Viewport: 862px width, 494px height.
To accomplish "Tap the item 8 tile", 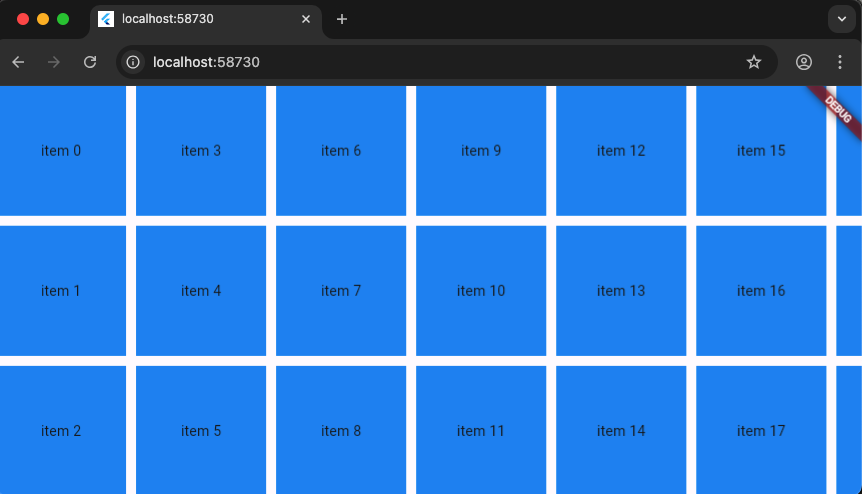I will (x=341, y=430).
